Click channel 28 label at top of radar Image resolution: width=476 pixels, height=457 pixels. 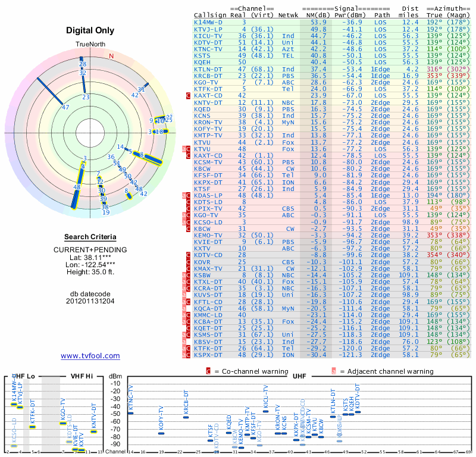[x=83, y=64]
